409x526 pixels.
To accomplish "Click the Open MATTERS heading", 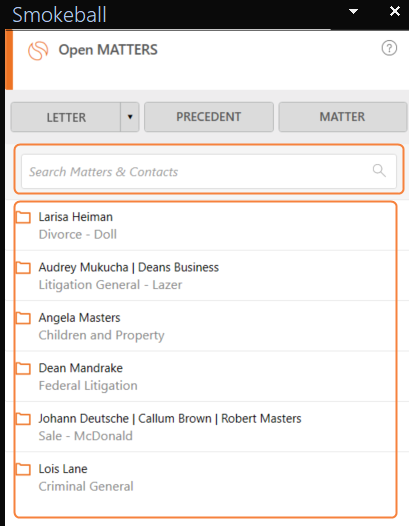I will coord(108,50).
